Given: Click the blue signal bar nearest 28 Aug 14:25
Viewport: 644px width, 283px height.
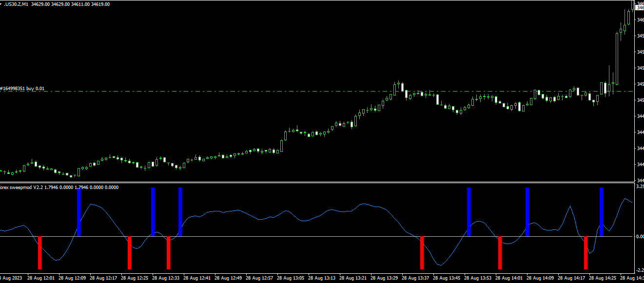Looking at the screenshot, I should (601, 212).
